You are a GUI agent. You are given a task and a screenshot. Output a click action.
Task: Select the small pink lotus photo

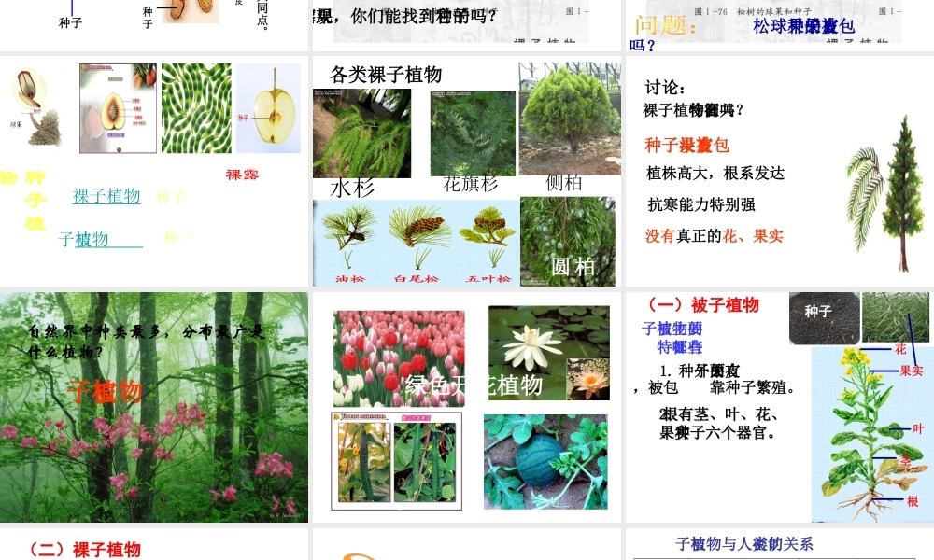(x=587, y=379)
